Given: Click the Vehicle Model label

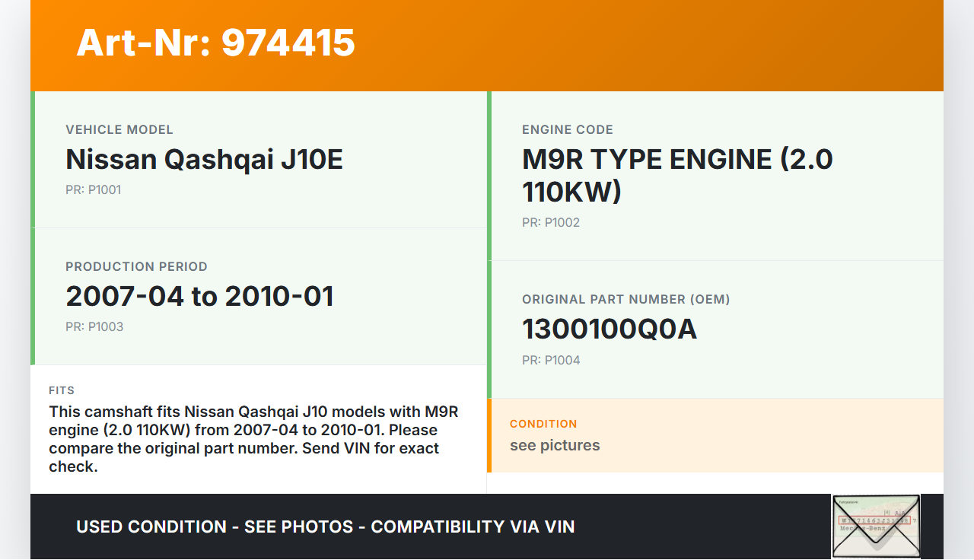Looking at the screenshot, I should pos(119,130).
